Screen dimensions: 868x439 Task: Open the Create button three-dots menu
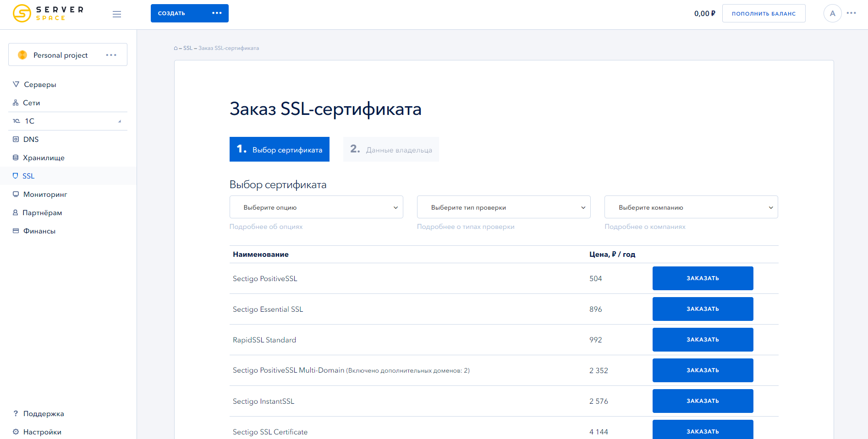tap(217, 13)
